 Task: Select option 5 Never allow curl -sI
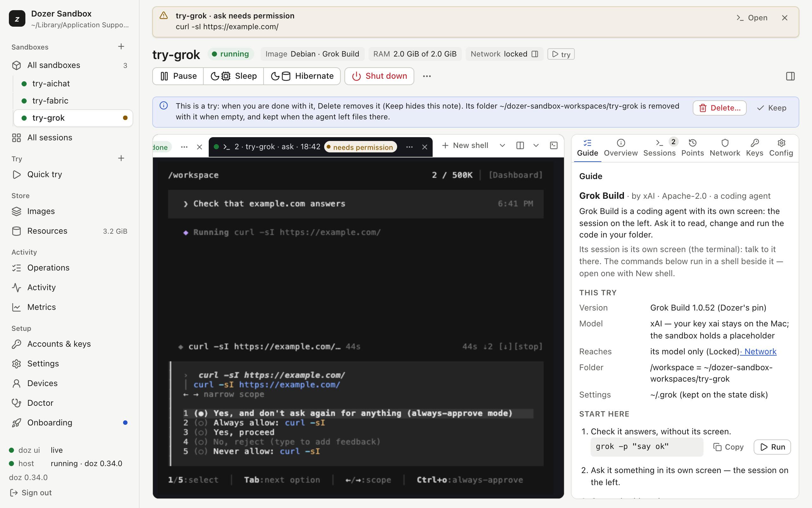(252, 451)
